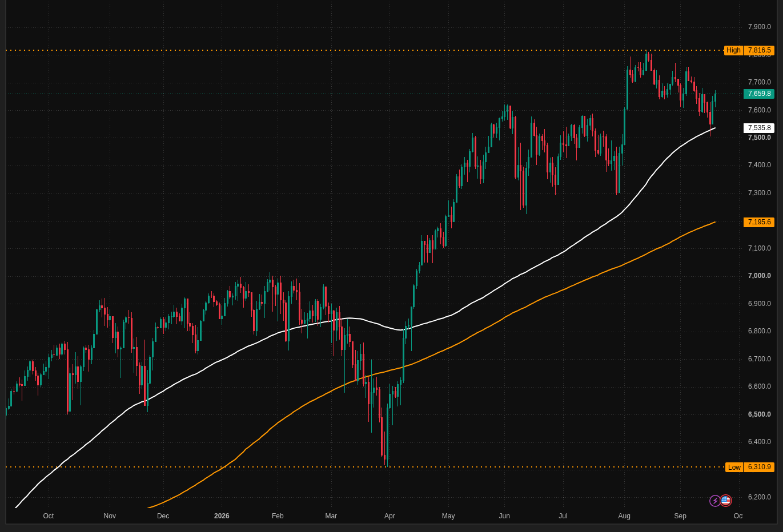
Task: Click the low price value 6,310.9
Action: (759, 467)
